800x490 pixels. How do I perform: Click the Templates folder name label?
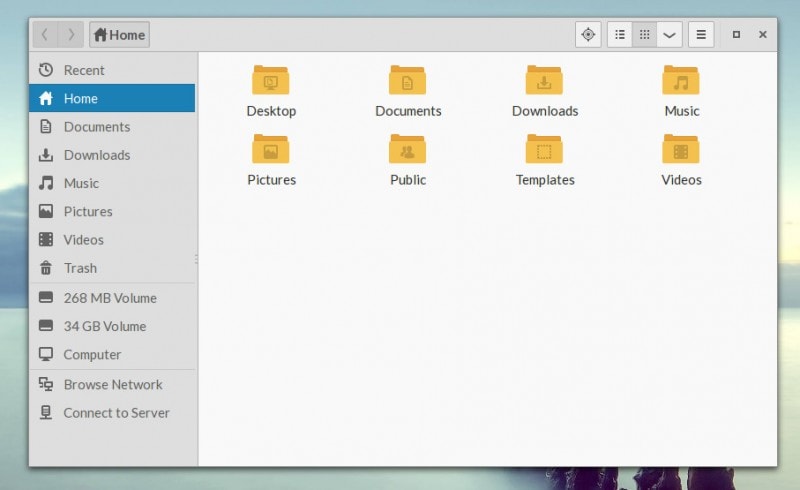click(545, 180)
